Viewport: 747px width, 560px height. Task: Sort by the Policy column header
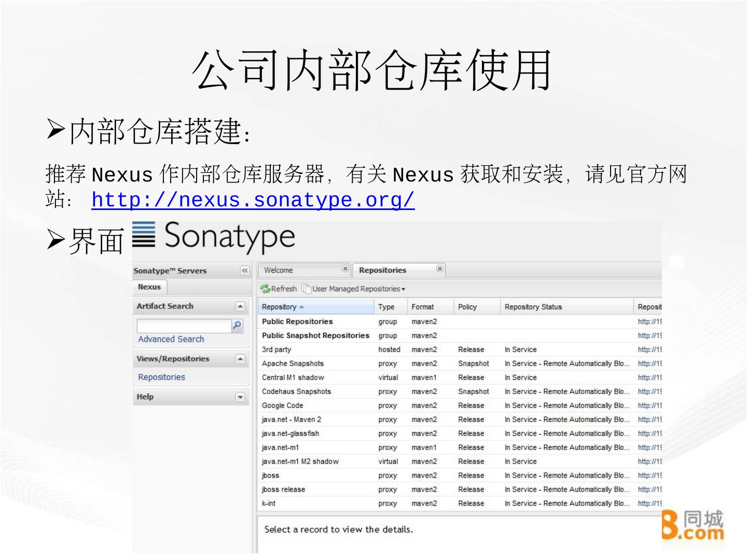point(477,307)
